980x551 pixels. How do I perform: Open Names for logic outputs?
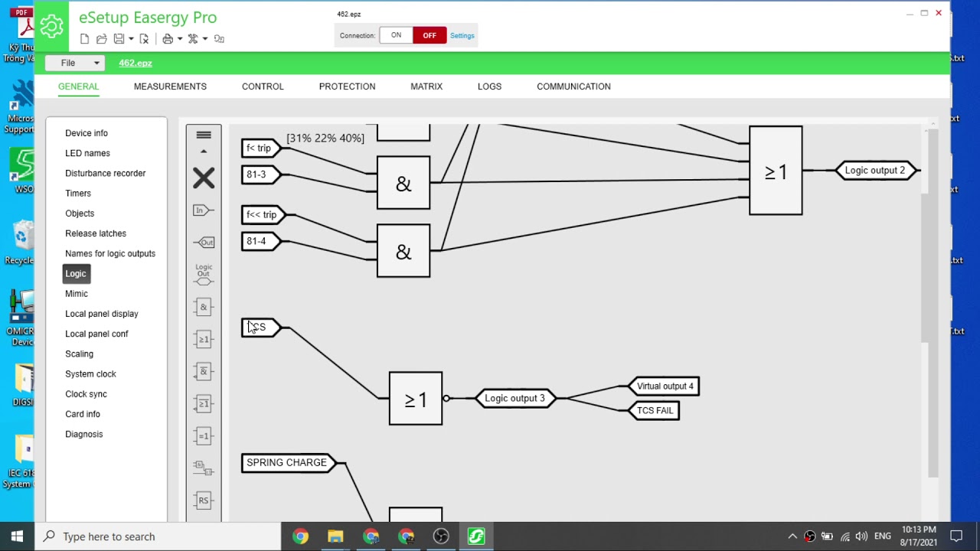(x=110, y=253)
